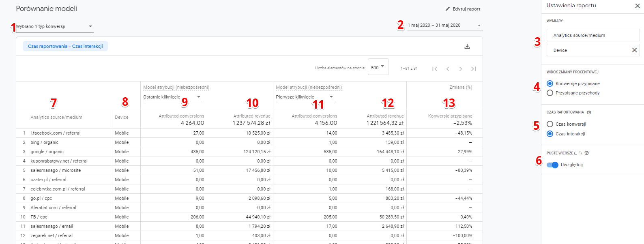Screen dimensions: 644x244
Task: Select the czater.pl / referral row
Action: (249, 180)
